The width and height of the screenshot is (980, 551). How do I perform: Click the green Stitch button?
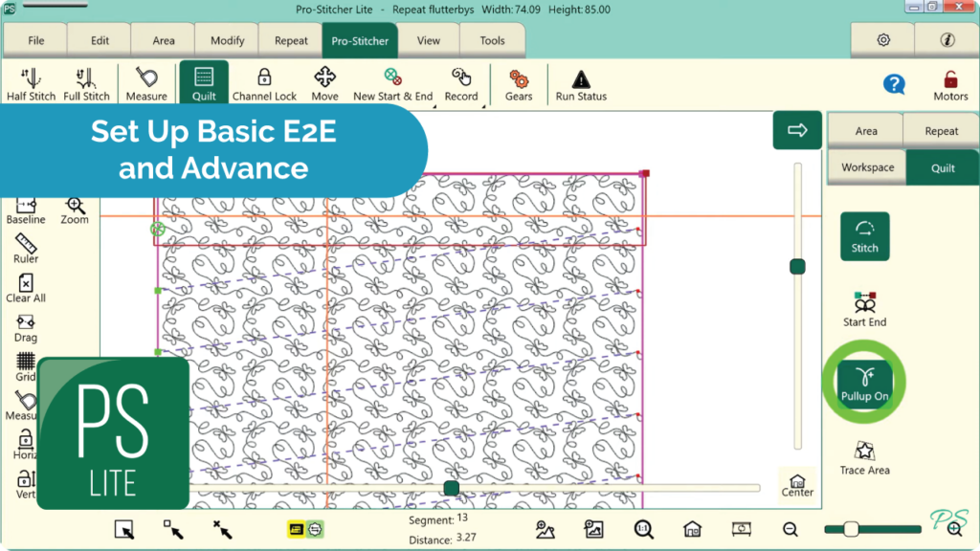(864, 236)
